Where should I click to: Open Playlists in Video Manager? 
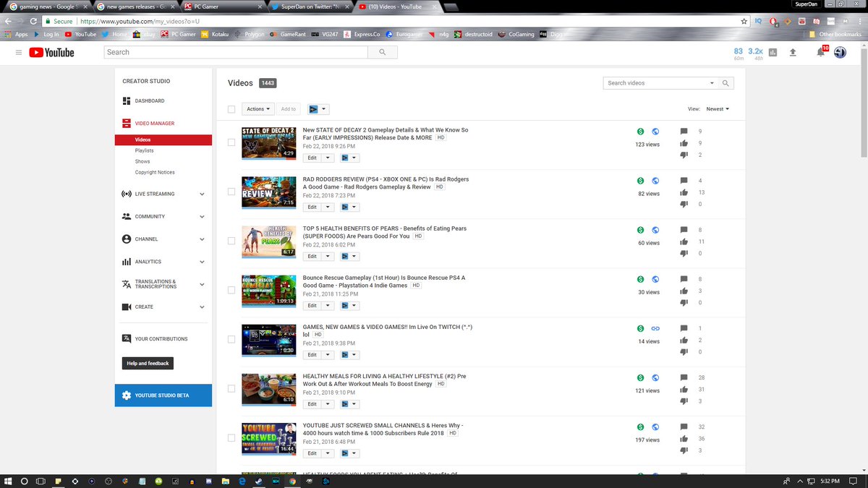pos(144,150)
